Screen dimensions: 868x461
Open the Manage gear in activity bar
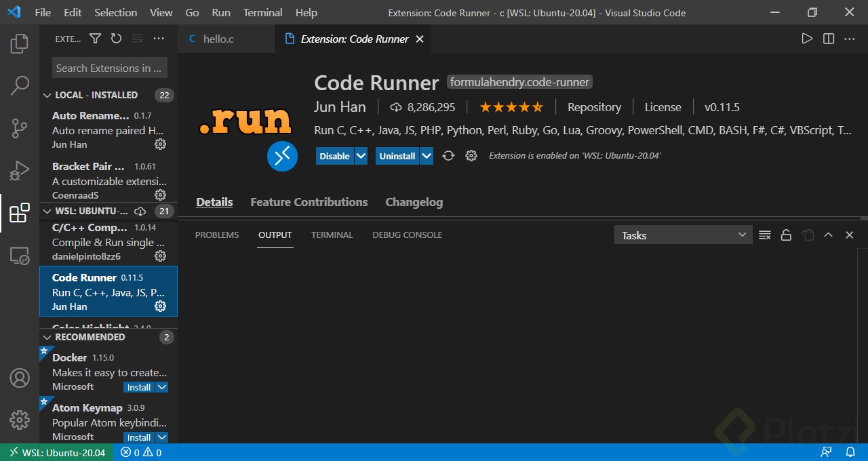tap(20, 420)
